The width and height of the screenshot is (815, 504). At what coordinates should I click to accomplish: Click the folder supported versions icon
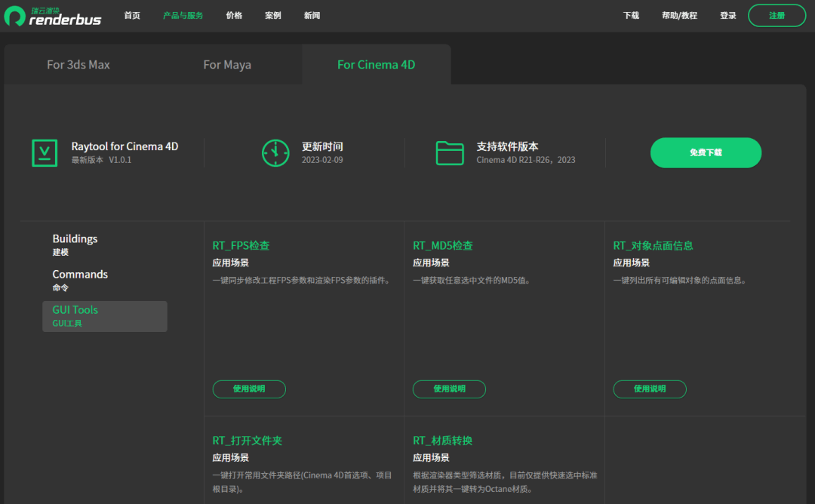(450, 152)
